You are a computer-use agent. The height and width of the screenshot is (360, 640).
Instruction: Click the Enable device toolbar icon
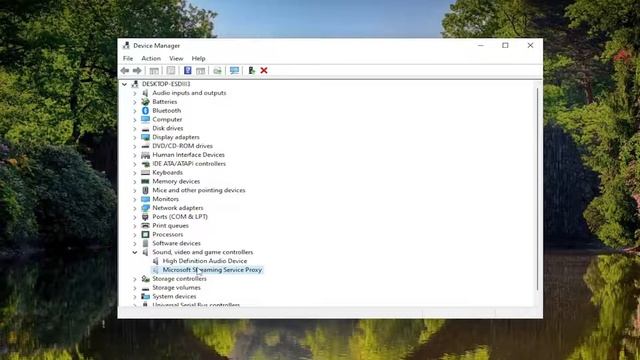pos(251,70)
